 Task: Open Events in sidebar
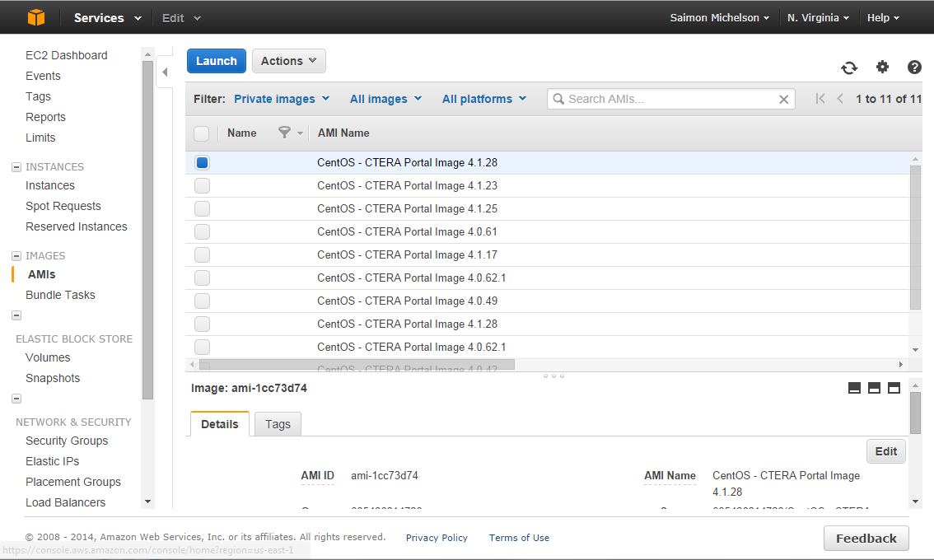click(x=43, y=77)
